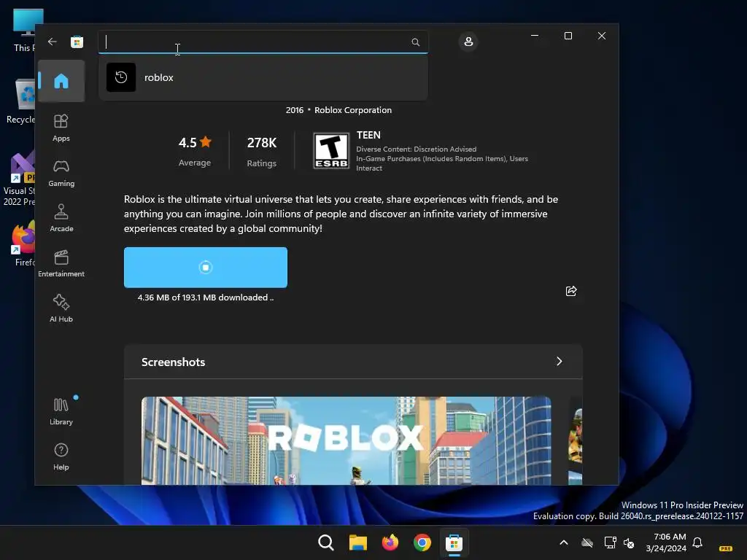Click the Roblox description paragraph

point(341,214)
